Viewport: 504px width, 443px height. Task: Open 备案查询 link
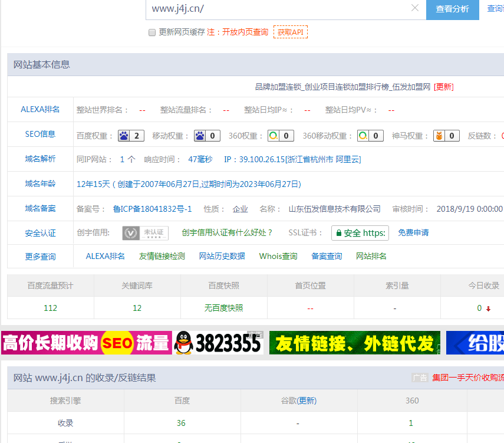(327, 256)
